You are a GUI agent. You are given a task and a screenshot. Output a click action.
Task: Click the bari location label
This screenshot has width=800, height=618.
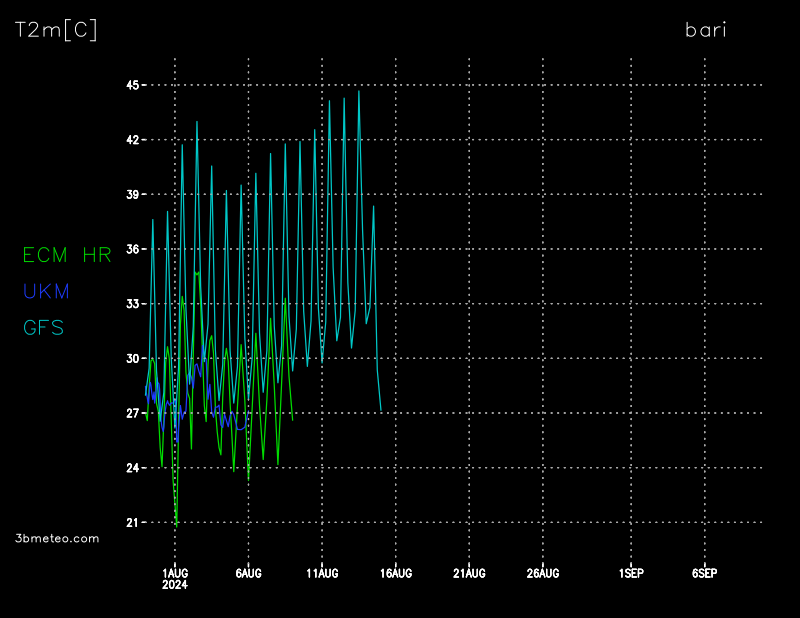[x=705, y=30]
